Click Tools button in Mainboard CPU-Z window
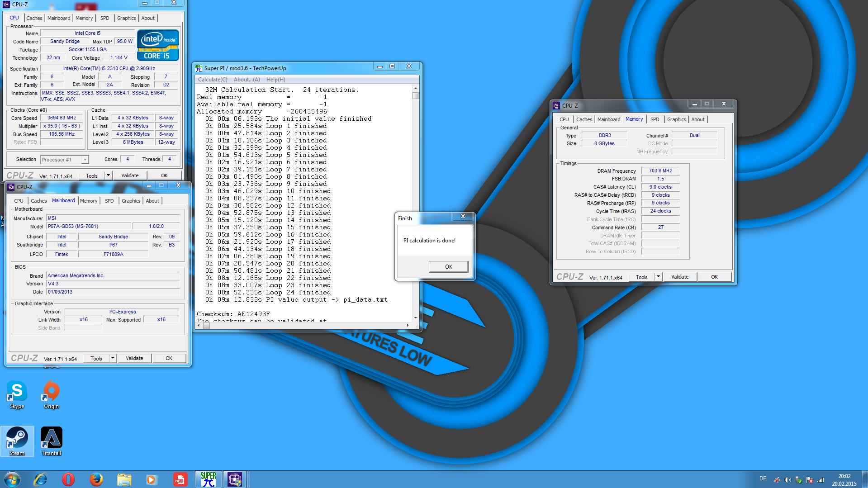868x488 pixels. click(96, 358)
